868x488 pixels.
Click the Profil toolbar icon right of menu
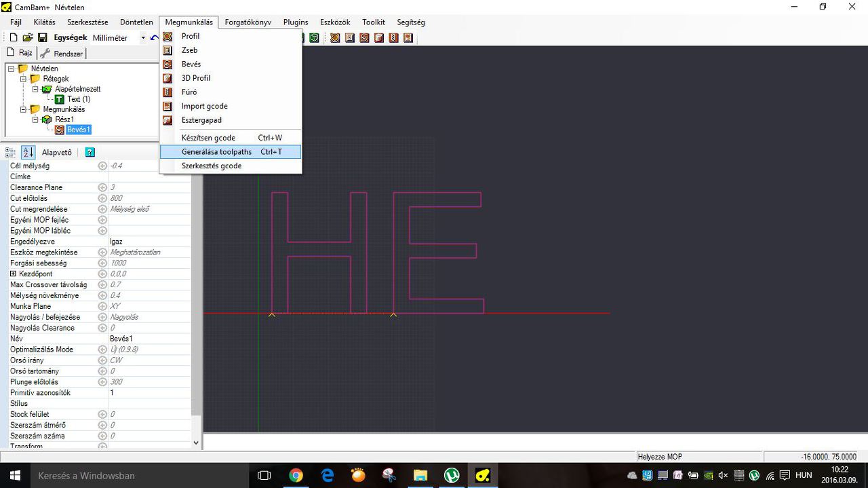pyautogui.click(x=335, y=38)
